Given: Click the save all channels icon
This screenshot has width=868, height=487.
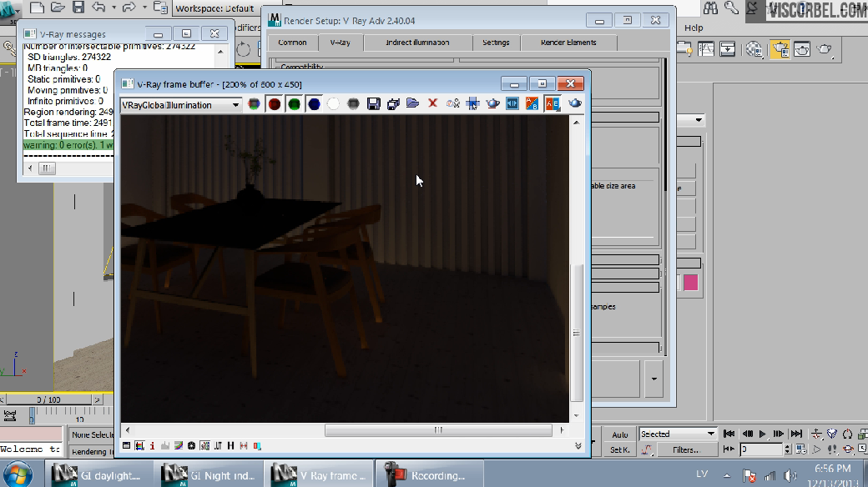Looking at the screenshot, I should 393,104.
